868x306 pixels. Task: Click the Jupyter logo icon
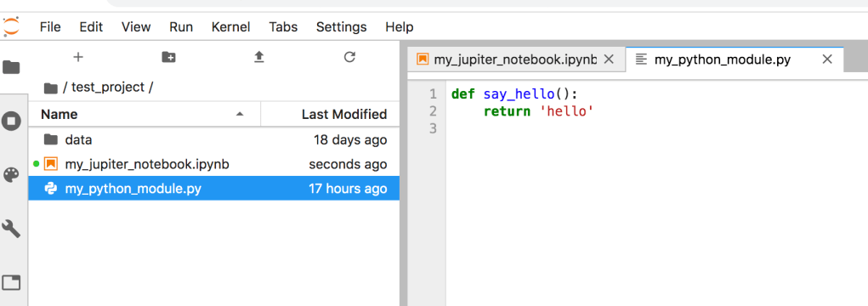[10, 26]
